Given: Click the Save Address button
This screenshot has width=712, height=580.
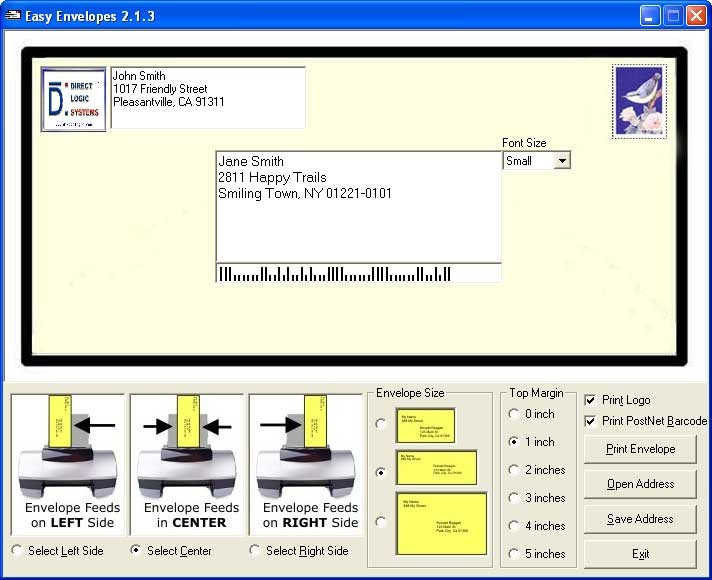Looking at the screenshot, I should (x=640, y=519).
